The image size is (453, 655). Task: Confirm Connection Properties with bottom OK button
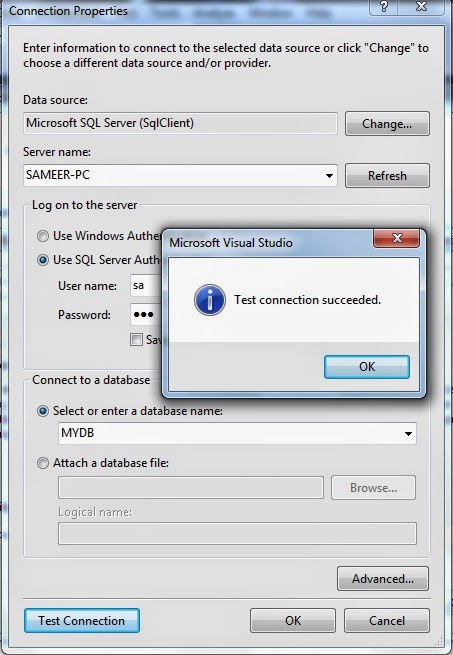(x=293, y=621)
